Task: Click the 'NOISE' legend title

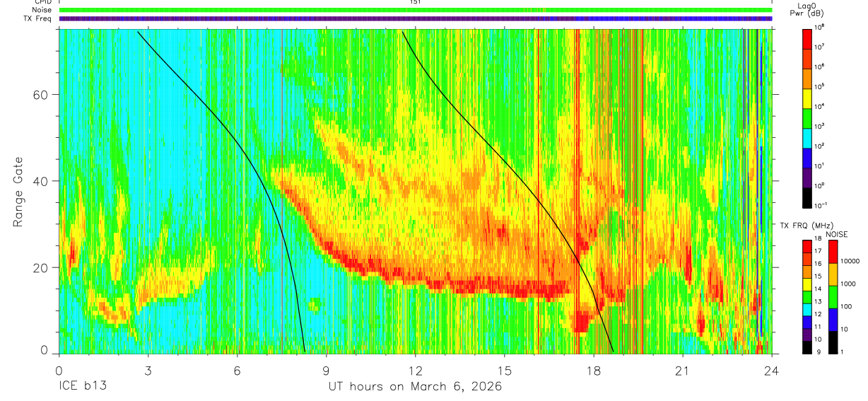Action: [836, 234]
